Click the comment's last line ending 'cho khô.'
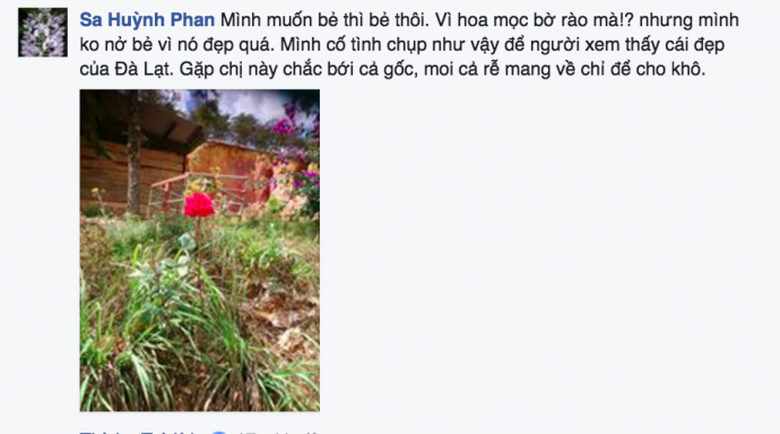This screenshot has height=434, width=780. [x=392, y=69]
